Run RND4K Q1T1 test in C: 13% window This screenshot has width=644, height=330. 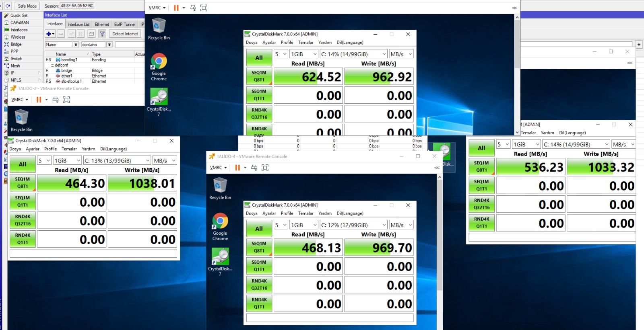[23, 239]
